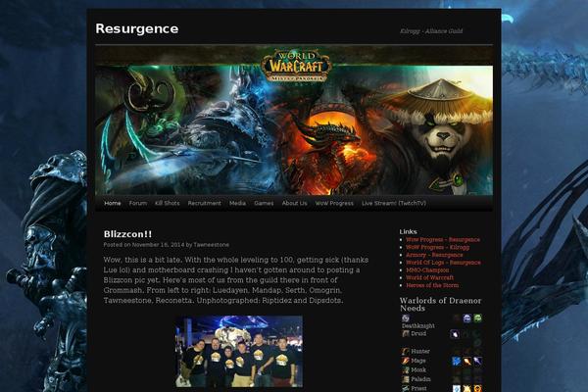Image resolution: width=588 pixels, height=392 pixels.
Task: Click the Resurgence site title
Action: (x=137, y=28)
